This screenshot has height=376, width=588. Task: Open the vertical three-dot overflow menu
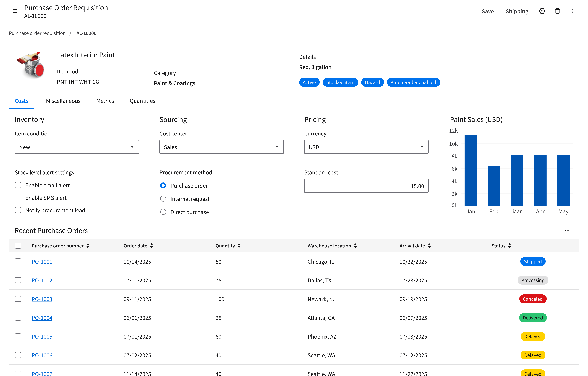(573, 11)
